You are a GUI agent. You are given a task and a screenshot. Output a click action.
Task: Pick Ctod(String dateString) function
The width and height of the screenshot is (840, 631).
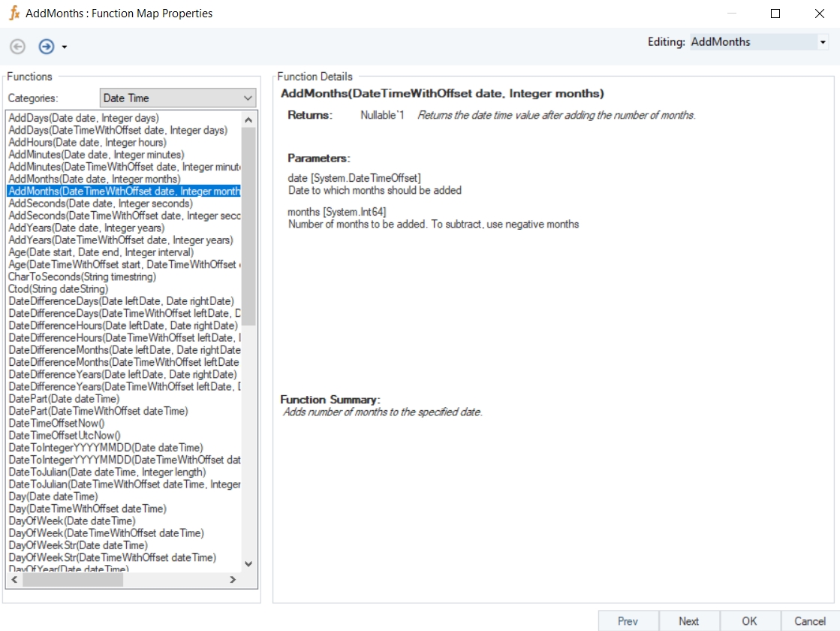click(x=58, y=288)
